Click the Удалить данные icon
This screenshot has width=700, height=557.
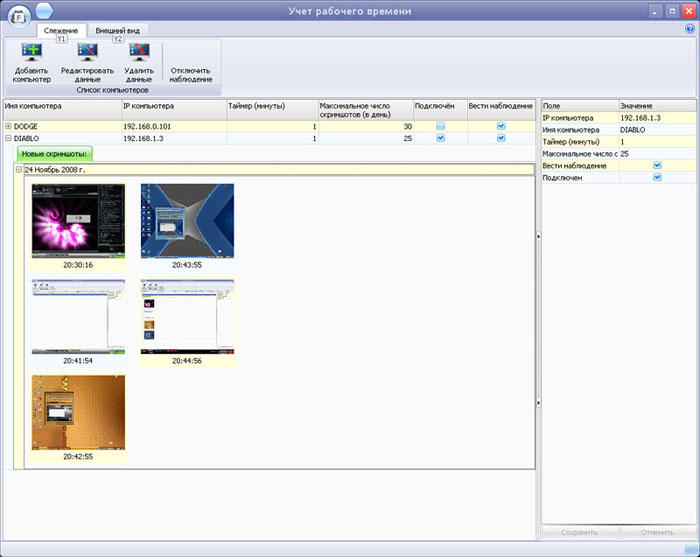[138, 53]
